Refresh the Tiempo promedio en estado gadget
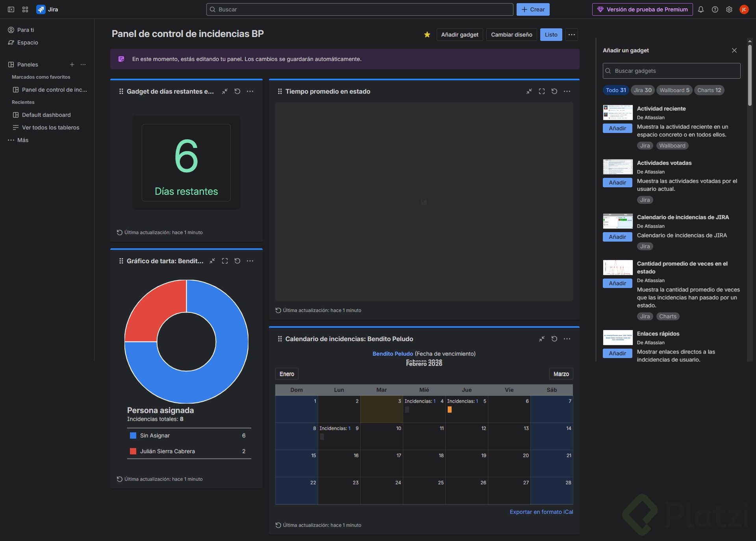The image size is (756, 541). (554, 91)
